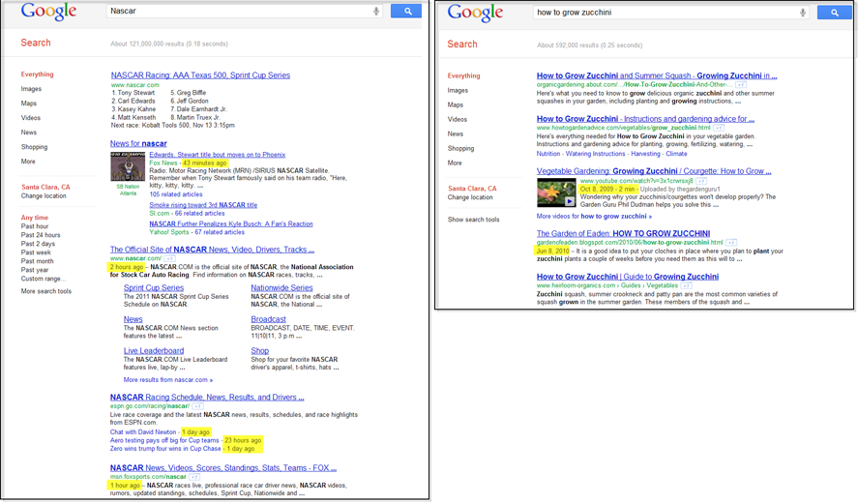This screenshot has width=858, height=504.
Task: Click the microphone icon in the zucchini search box
Action: pos(803,13)
